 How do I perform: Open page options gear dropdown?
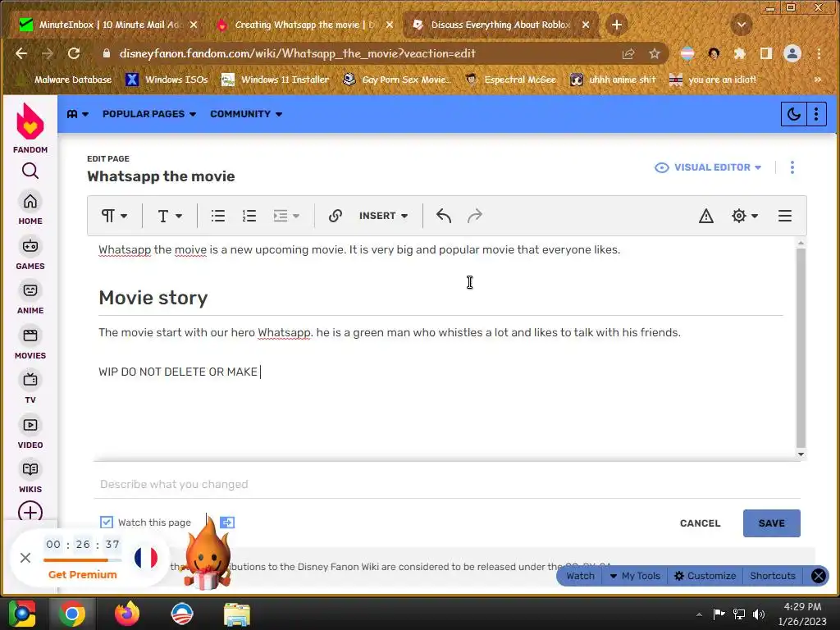(x=745, y=216)
